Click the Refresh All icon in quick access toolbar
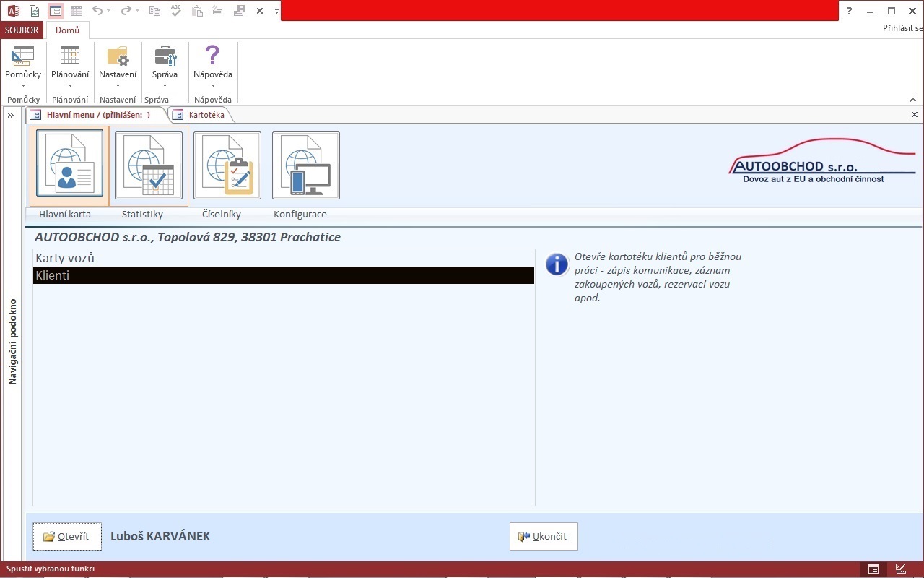This screenshot has width=924, height=578. click(x=34, y=11)
